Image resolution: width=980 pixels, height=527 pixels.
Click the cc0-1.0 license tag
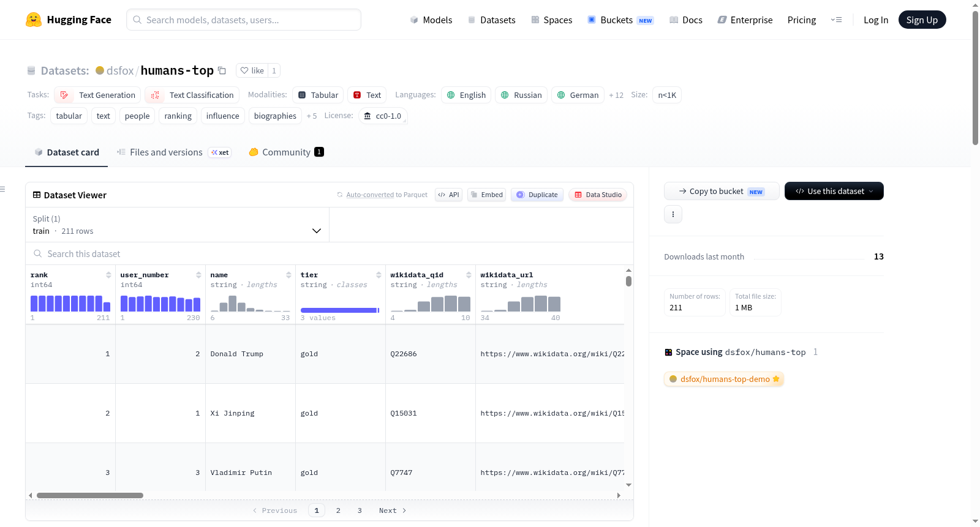(x=382, y=116)
